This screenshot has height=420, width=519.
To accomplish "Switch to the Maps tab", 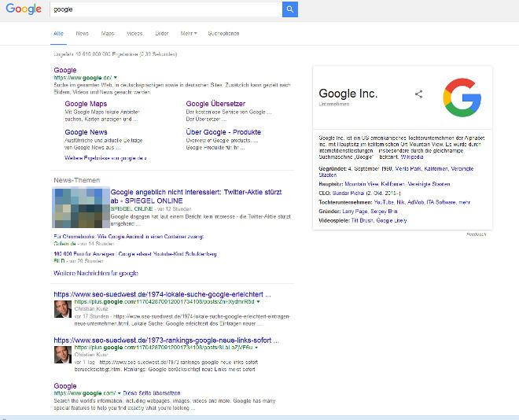I will point(108,34).
